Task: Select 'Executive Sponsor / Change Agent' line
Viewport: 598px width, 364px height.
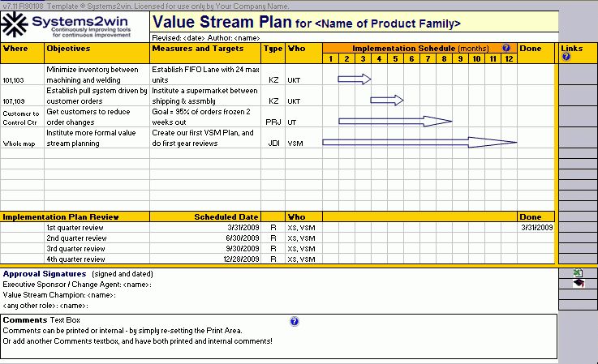Action: click(x=77, y=285)
